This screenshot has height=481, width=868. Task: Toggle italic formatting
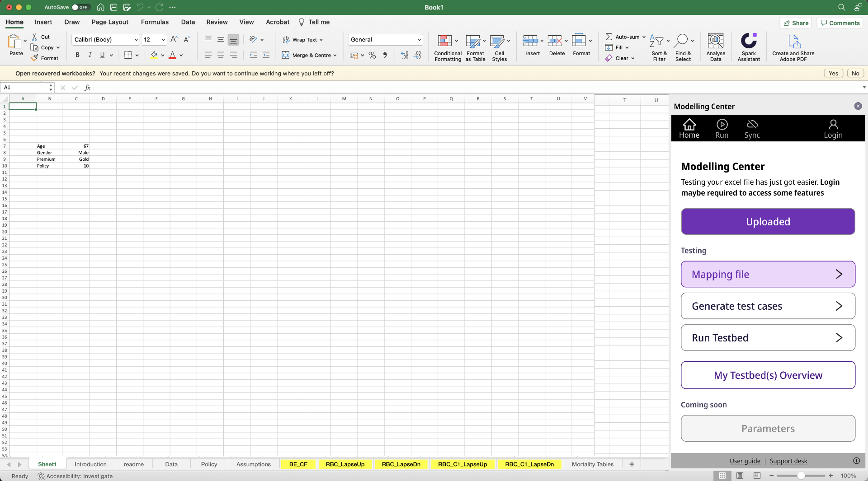tap(90, 55)
